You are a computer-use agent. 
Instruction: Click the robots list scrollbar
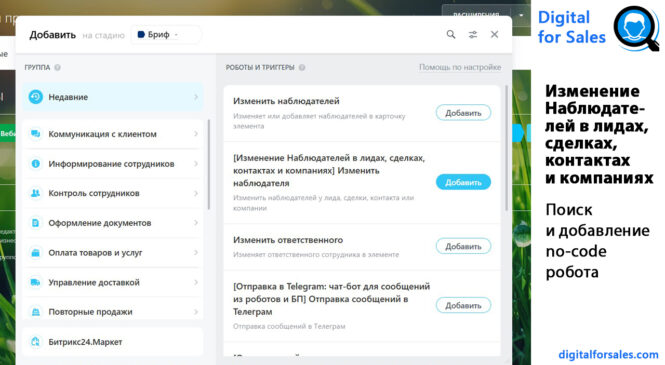(506, 148)
